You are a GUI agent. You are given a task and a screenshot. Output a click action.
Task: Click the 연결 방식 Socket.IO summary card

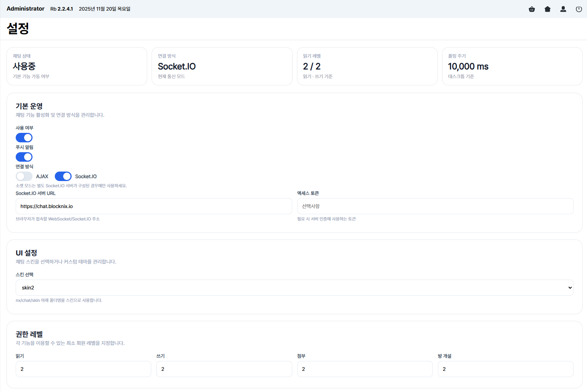coord(222,66)
